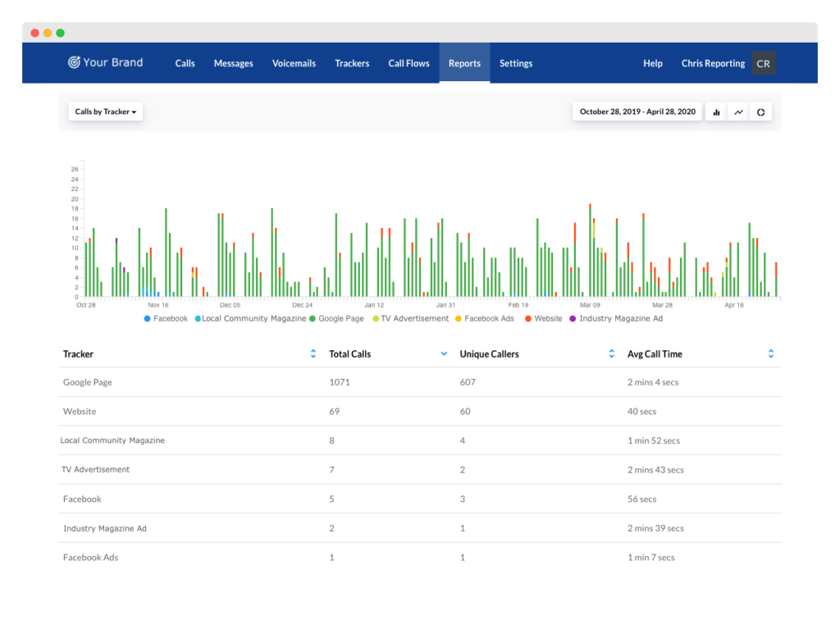Open Chris Reporting account settings
The height and width of the screenshot is (643, 840).
point(712,62)
